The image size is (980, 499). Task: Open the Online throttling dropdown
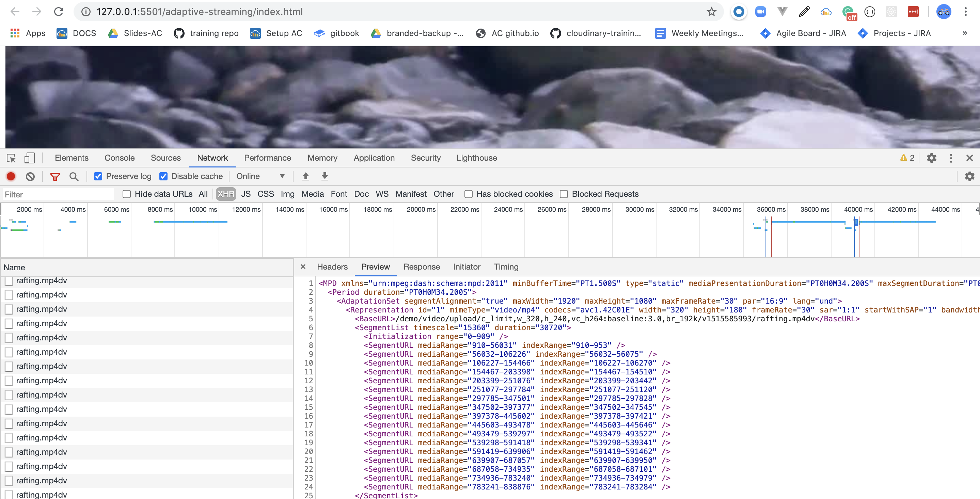[260, 176]
